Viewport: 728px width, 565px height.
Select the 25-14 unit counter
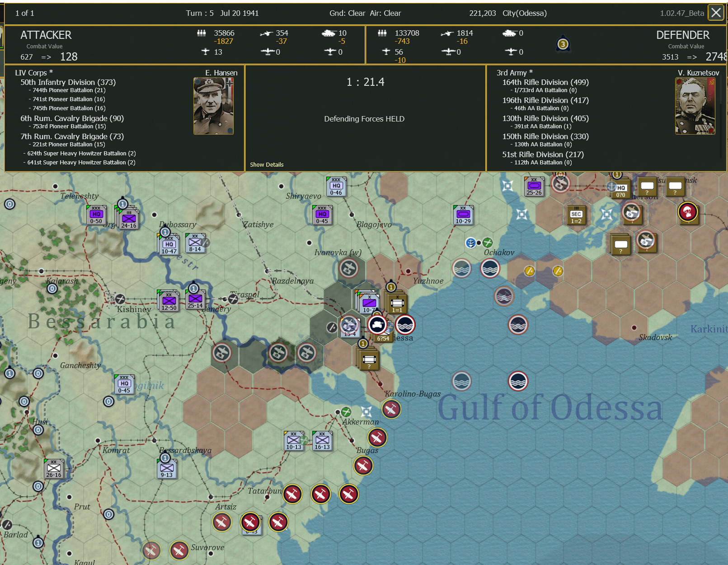point(195,299)
